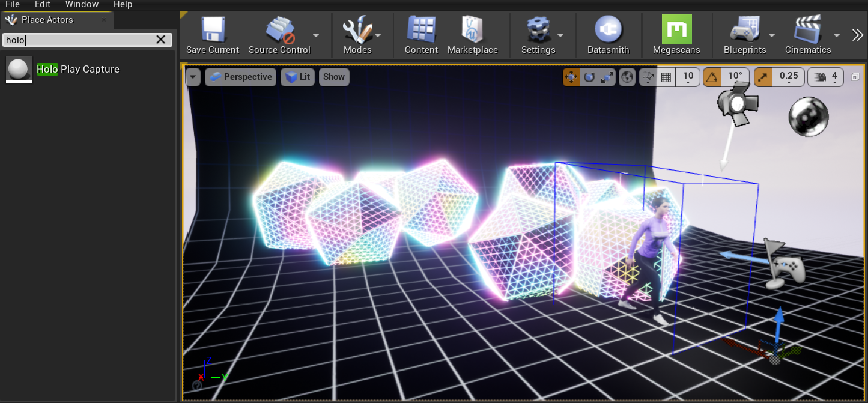The width and height of the screenshot is (868, 403).
Task: Toggle rotation angle snapping
Action: click(x=712, y=77)
